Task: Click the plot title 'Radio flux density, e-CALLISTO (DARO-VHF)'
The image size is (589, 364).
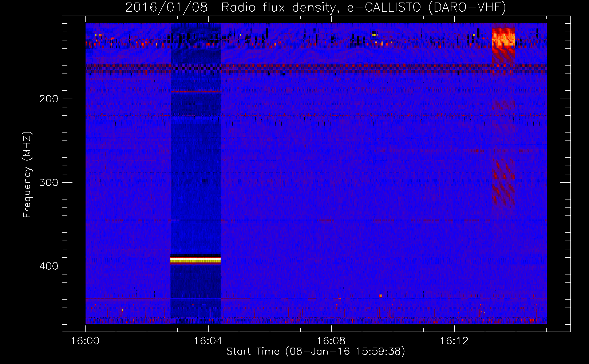Action: (x=363, y=7)
